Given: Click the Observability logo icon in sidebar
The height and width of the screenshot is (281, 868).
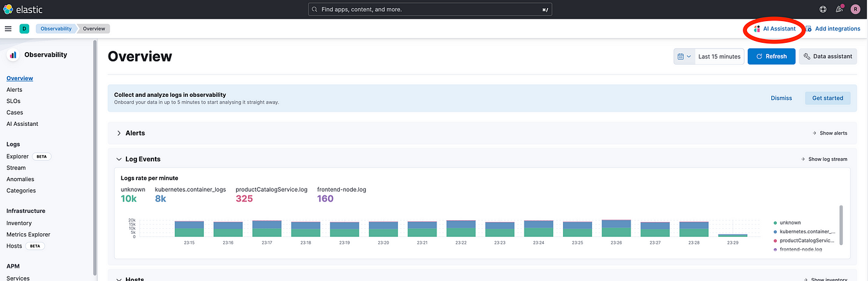Looking at the screenshot, I should [x=13, y=55].
